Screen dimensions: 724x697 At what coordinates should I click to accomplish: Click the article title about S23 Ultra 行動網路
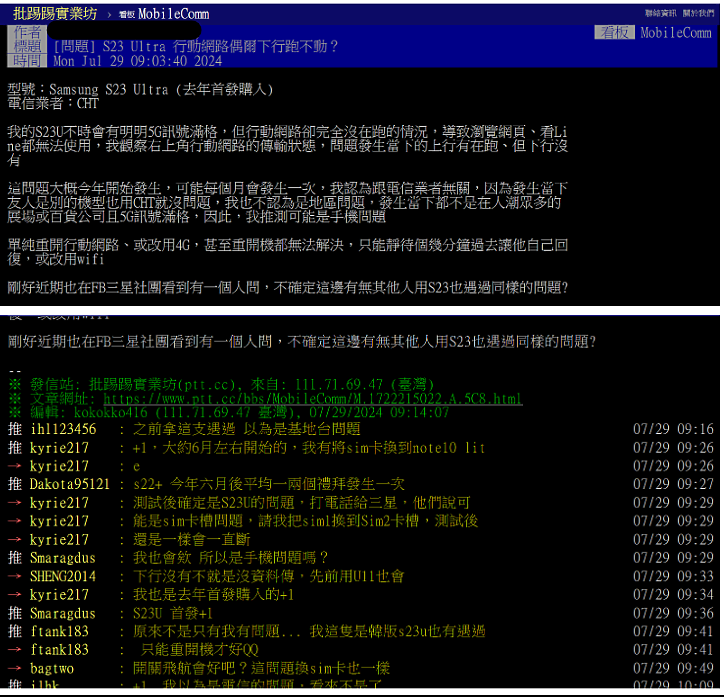click(x=196, y=46)
